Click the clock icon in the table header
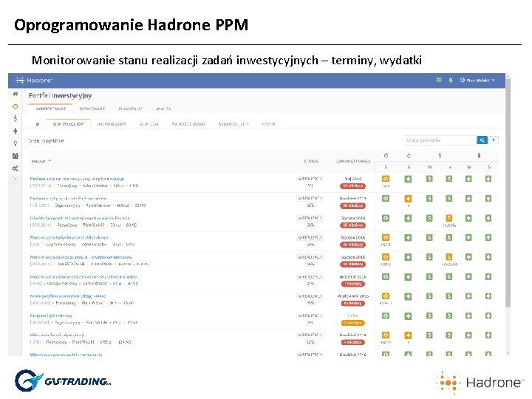532x399 pixels. (x=386, y=155)
